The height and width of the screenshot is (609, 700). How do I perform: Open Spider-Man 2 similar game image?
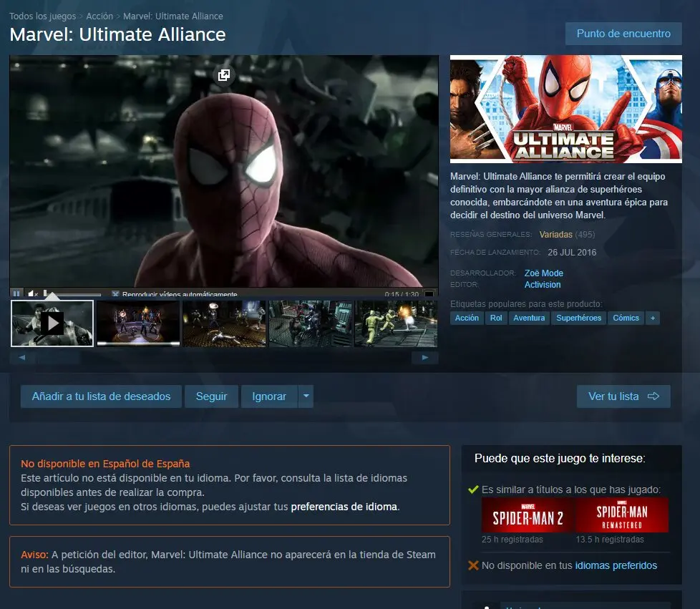(528, 515)
